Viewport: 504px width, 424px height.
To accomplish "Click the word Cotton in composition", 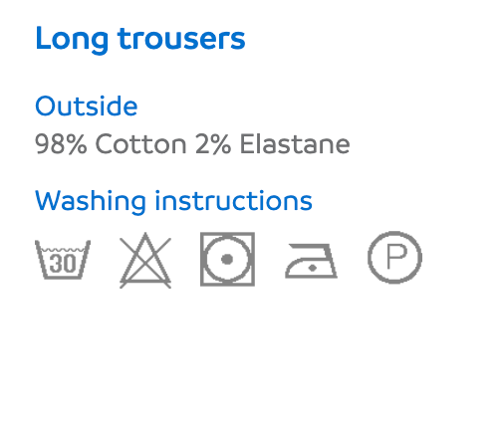I will pyautogui.click(x=141, y=144).
